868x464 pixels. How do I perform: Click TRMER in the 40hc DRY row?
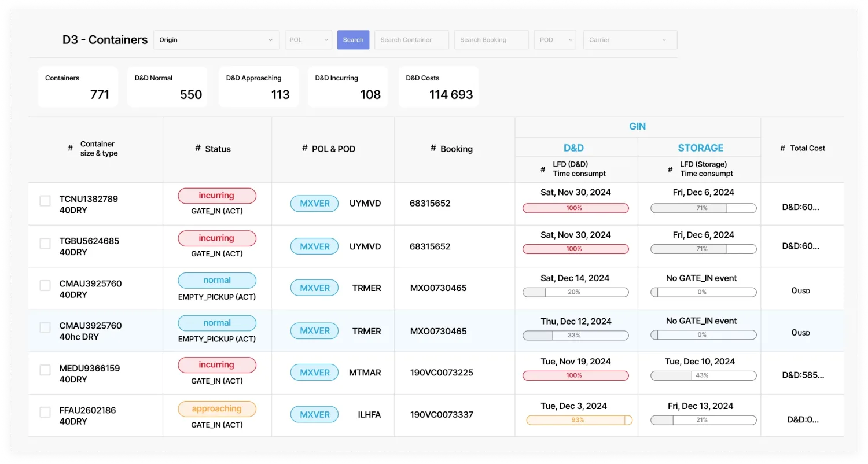pyautogui.click(x=367, y=332)
